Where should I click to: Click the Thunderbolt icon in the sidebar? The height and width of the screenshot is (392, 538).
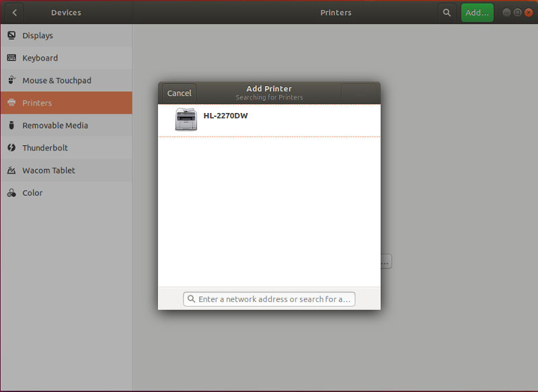[x=11, y=147]
